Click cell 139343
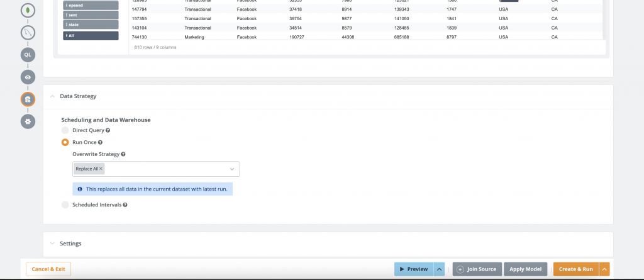Viewport: 644px width, 280px height. (x=401, y=9)
